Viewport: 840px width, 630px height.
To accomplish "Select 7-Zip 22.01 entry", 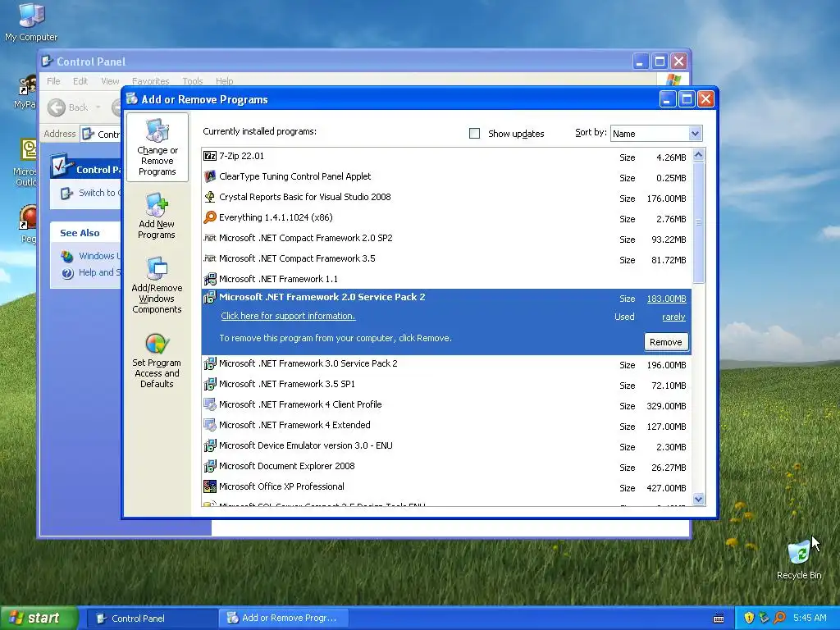I will (446, 157).
